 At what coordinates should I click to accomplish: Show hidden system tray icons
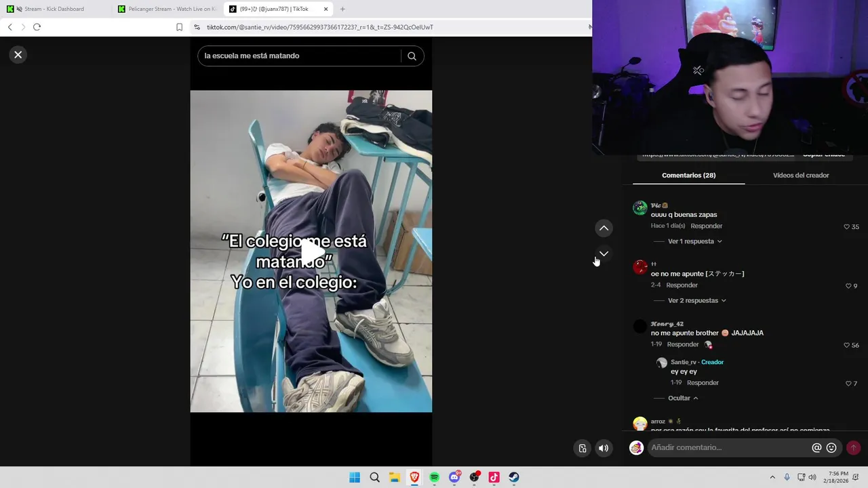(x=772, y=477)
